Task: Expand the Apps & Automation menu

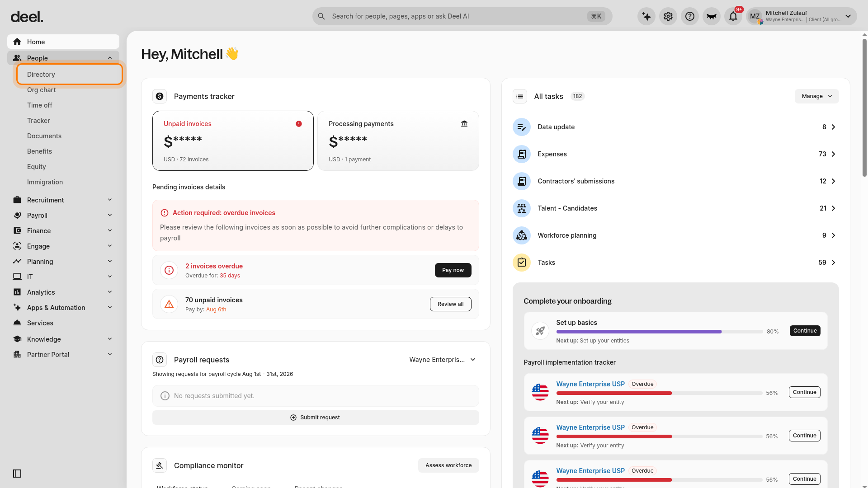Action: [x=110, y=307]
